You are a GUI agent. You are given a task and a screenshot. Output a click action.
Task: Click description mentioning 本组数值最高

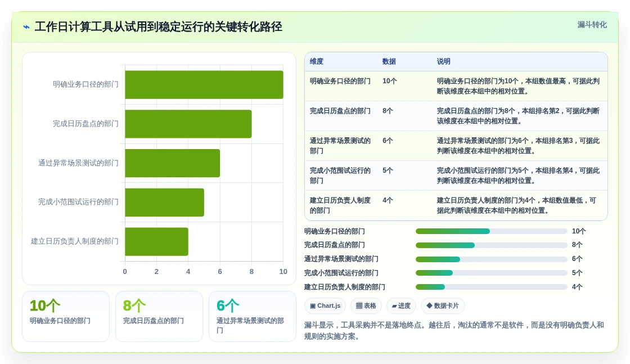(518, 86)
